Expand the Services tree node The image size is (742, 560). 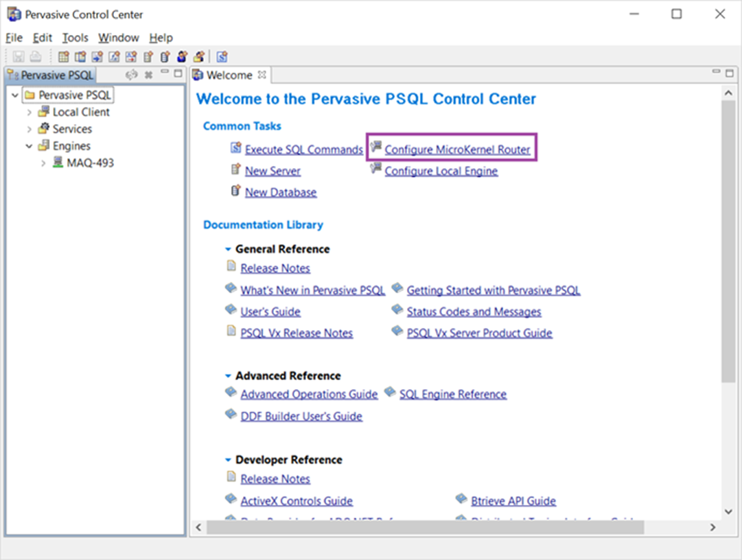(x=30, y=129)
